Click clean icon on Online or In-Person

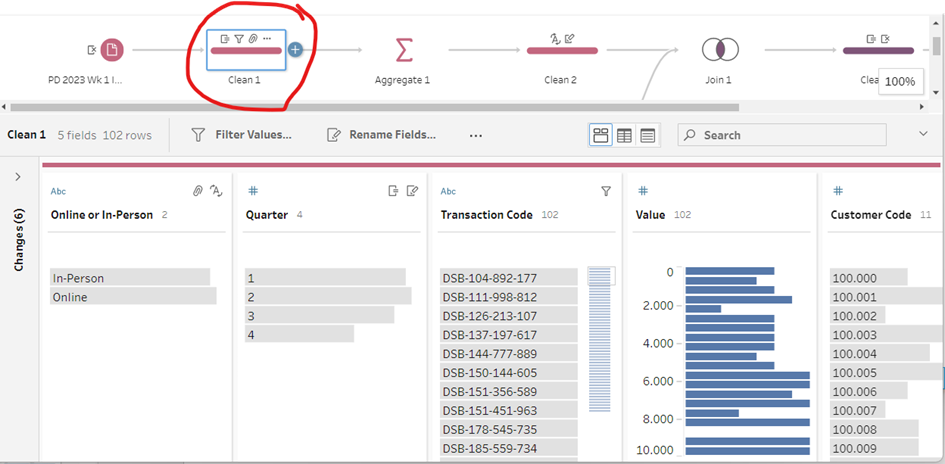[x=216, y=191]
